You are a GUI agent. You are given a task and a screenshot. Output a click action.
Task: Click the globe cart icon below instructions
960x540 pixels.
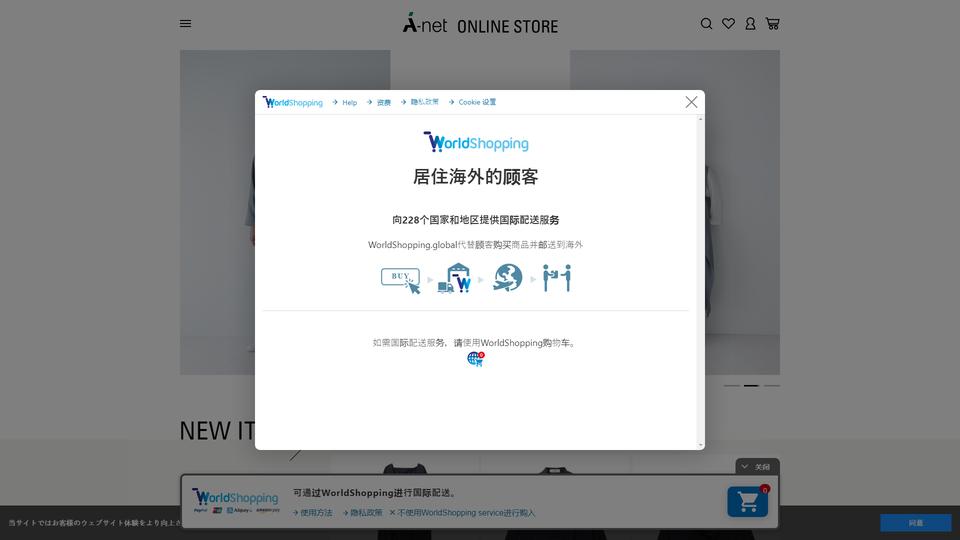point(476,359)
